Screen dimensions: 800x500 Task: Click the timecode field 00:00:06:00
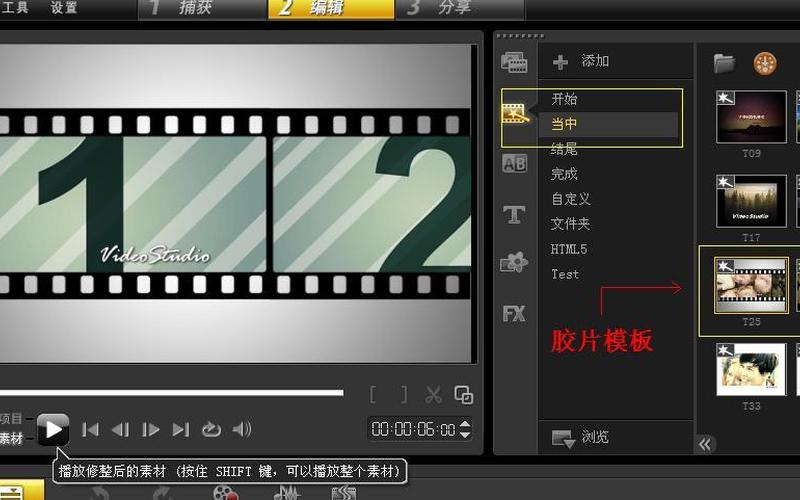pyautogui.click(x=413, y=429)
